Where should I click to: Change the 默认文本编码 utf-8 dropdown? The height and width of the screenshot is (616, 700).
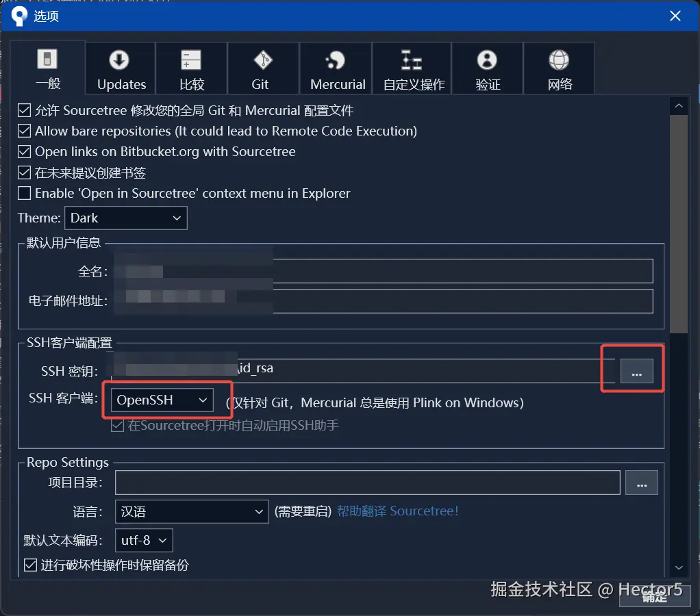[x=143, y=540]
